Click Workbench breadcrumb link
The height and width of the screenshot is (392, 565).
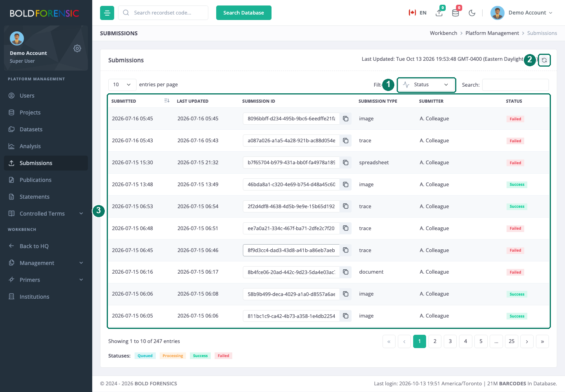(443, 33)
